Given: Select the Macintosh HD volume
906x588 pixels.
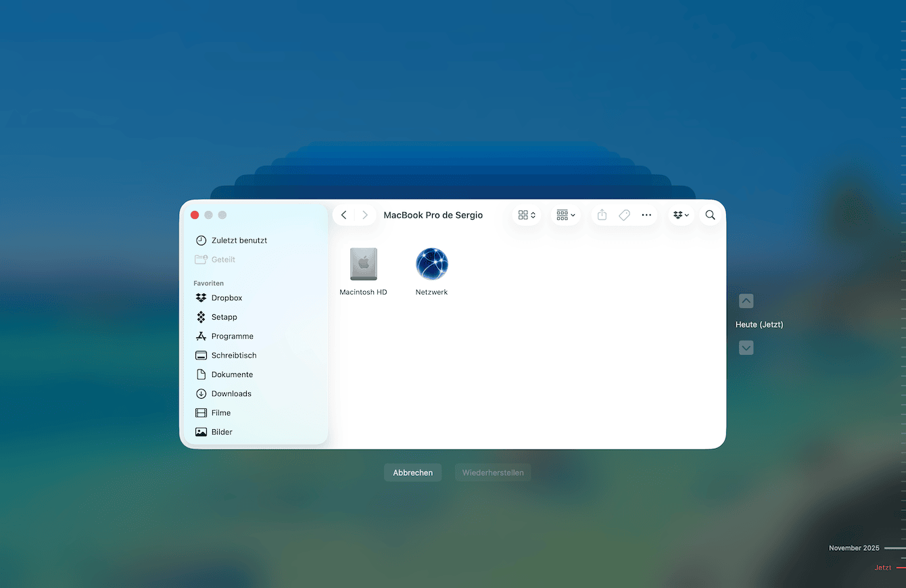Looking at the screenshot, I should (x=363, y=265).
